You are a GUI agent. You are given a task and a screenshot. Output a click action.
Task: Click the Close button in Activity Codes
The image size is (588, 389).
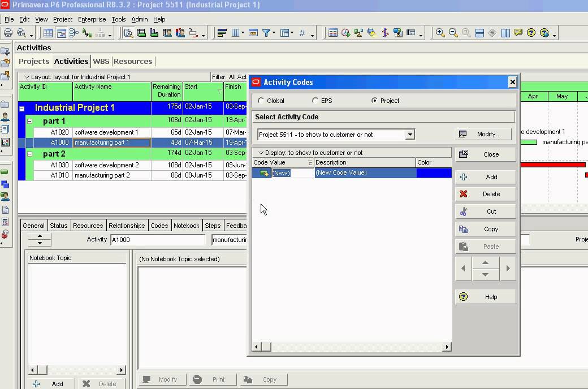click(x=485, y=154)
